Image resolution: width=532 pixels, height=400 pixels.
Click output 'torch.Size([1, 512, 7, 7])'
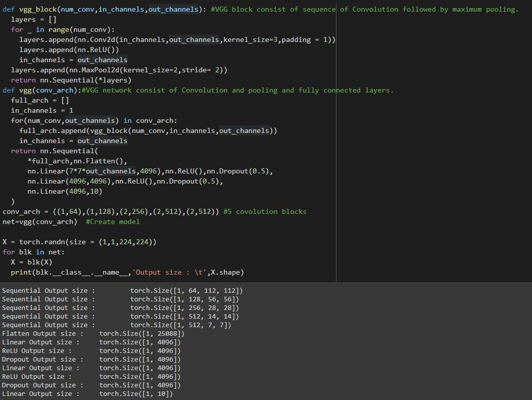[x=181, y=325]
